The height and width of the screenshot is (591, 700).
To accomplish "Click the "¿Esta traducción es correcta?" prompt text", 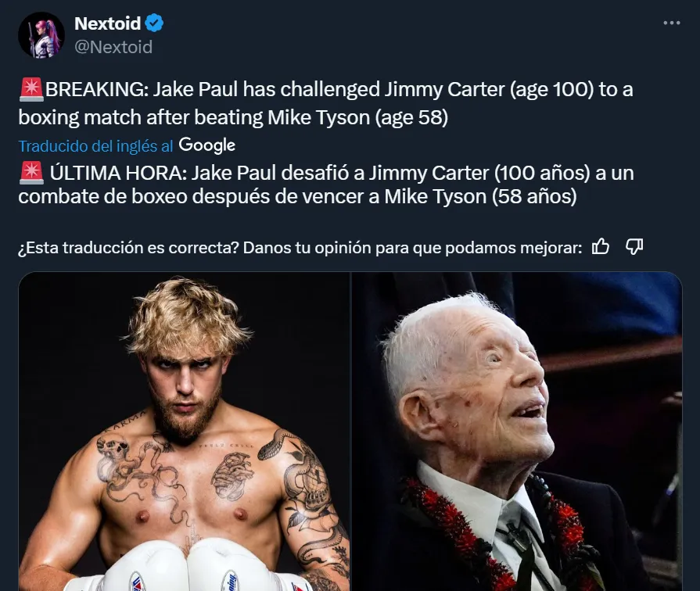I will click(297, 248).
